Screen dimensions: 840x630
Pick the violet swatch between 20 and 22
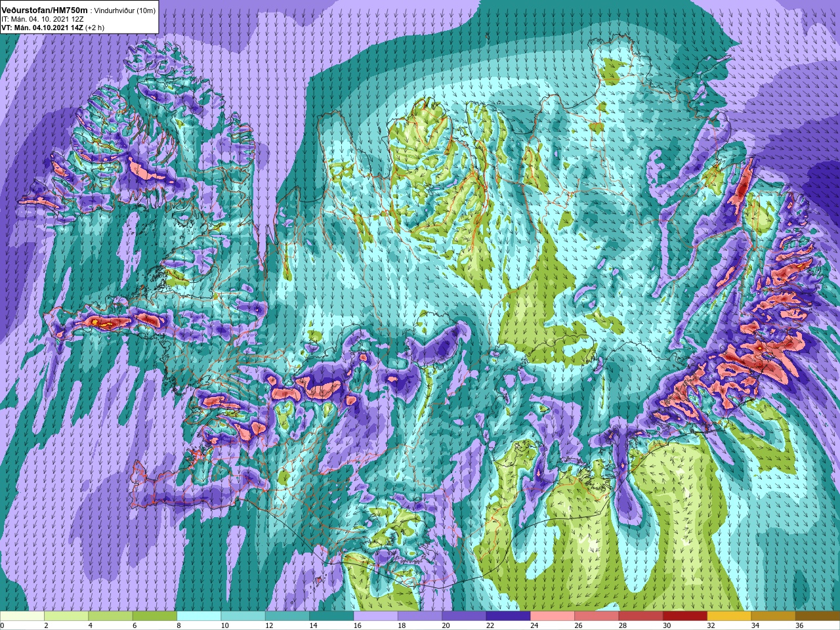coord(464,616)
